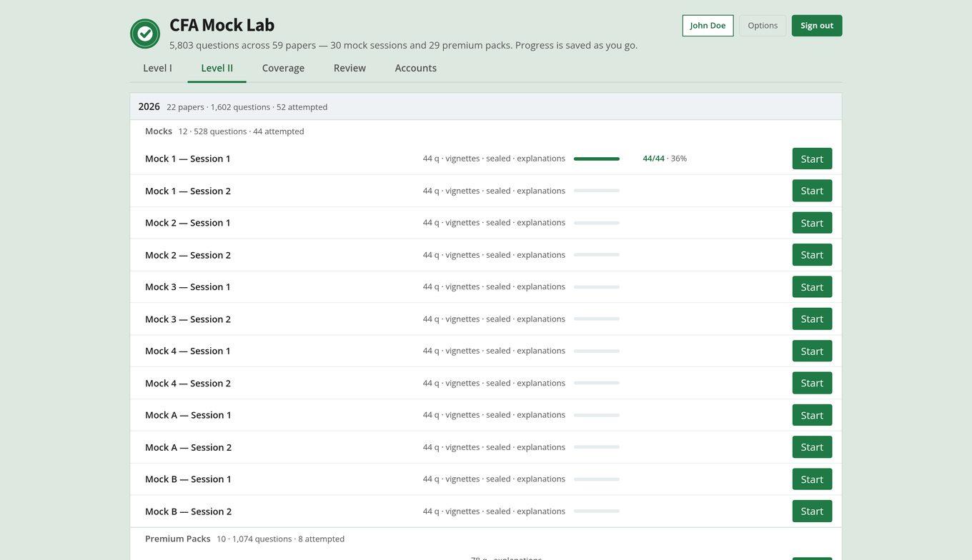The height and width of the screenshot is (560, 972).
Task: Click the CFA Mock Lab heading
Action: 222,25
